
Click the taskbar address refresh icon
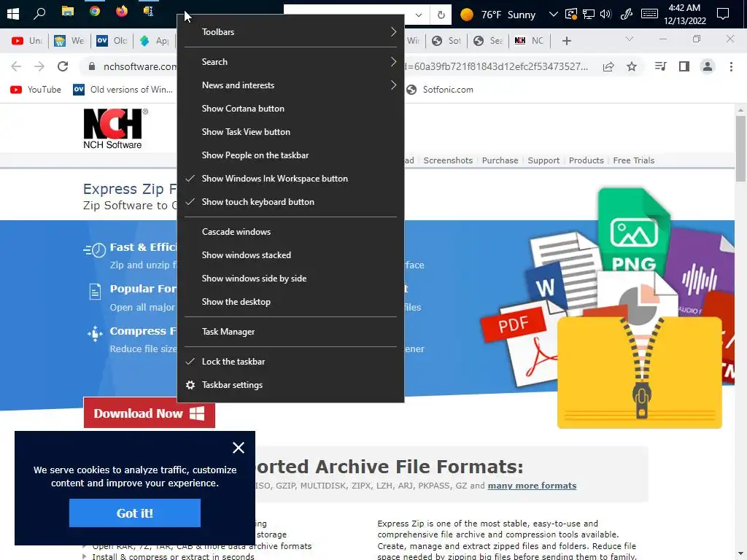point(441,15)
